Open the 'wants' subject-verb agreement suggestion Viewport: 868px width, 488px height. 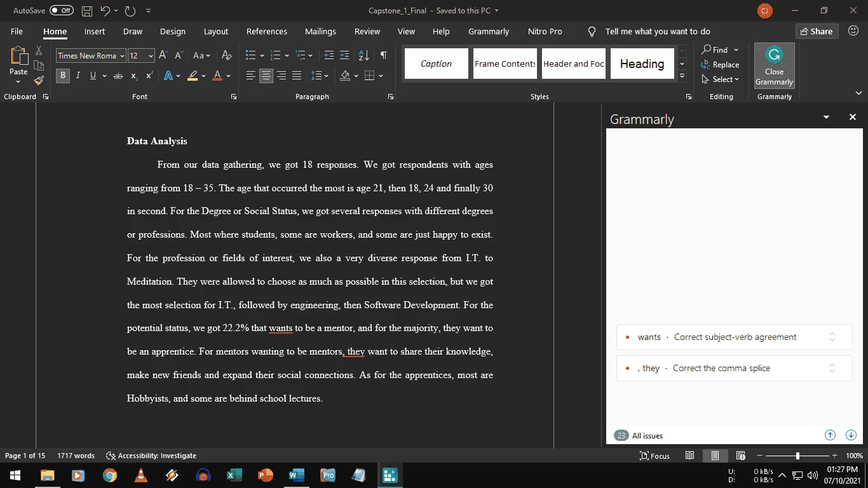click(x=734, y=337)
